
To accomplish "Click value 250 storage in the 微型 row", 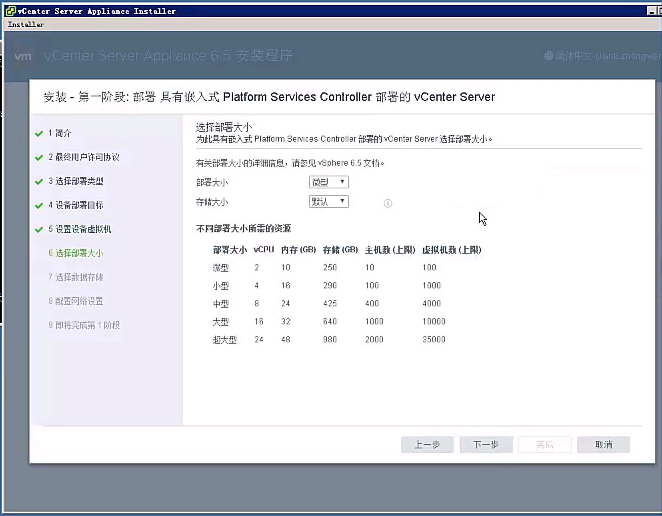I will coord(330,267).
